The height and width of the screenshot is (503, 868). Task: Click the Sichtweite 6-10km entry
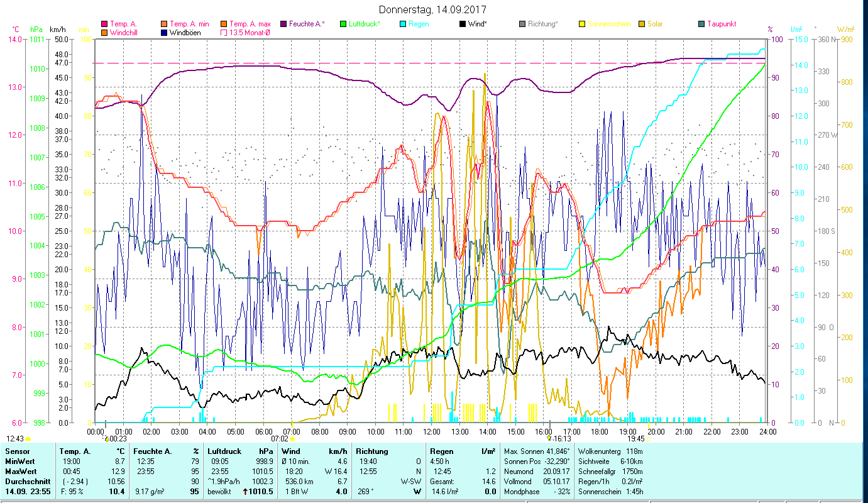610,462
